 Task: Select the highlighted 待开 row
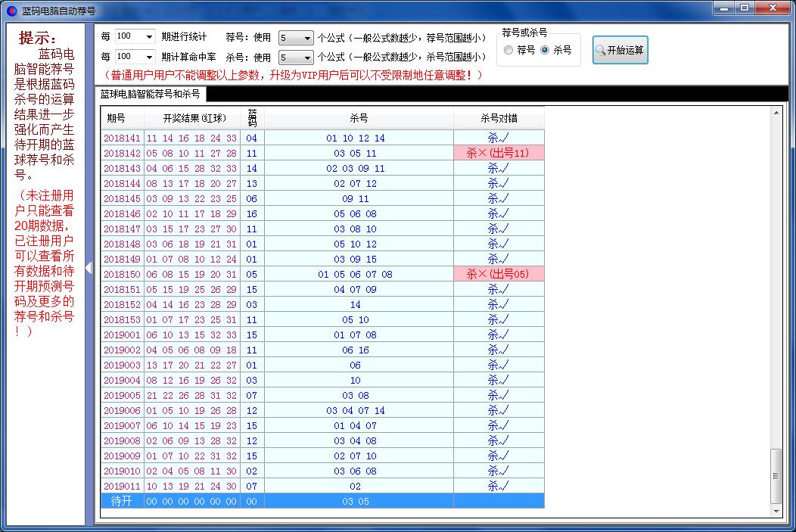[x=303, y=500]
